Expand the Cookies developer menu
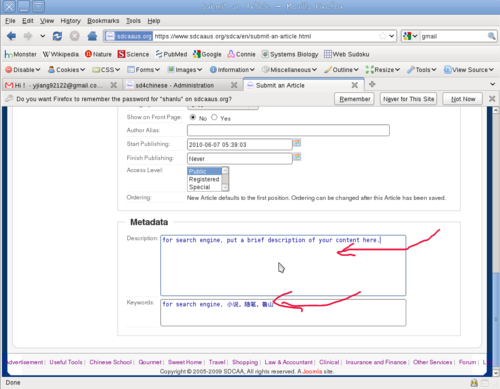Image resolution: width=500 pixels, height=389 pixels. (x=66, y=70)
